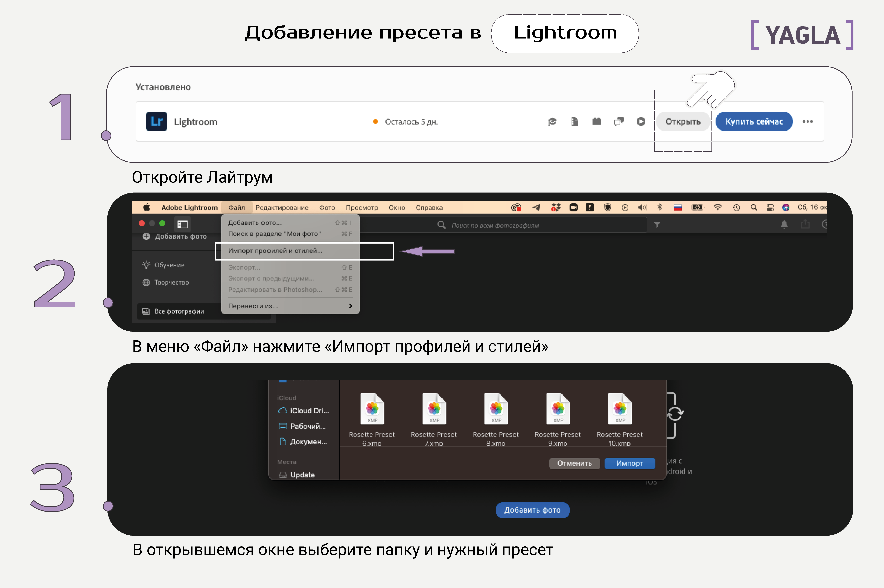Click the Открыть button for Lightroom
This screenshot has height=588, width=884.
(683, 122)
